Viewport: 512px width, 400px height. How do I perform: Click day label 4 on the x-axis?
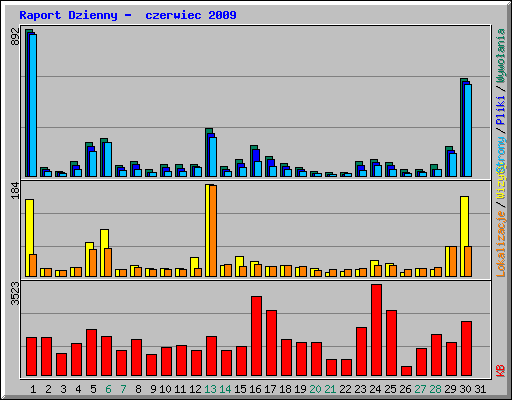coord(78,389)
